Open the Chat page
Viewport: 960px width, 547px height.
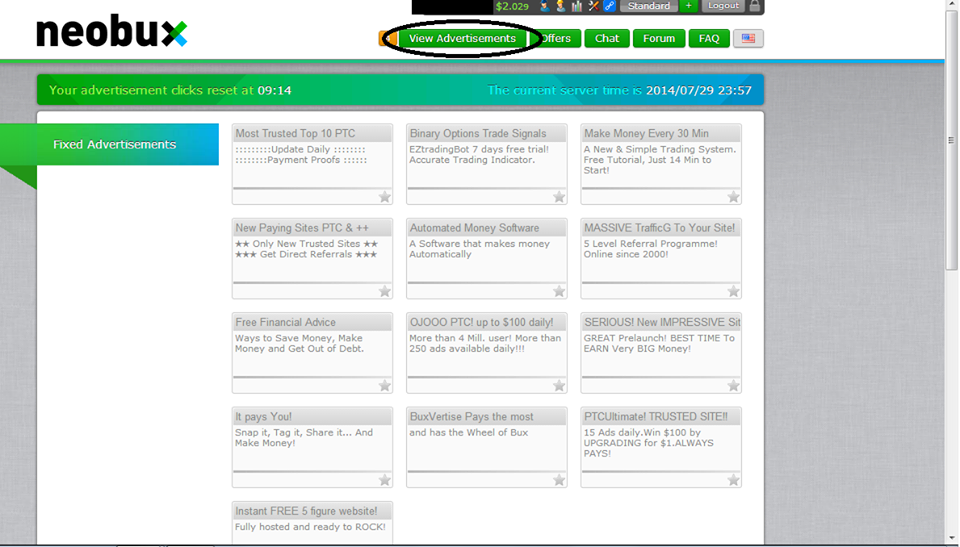pos(607,39)
